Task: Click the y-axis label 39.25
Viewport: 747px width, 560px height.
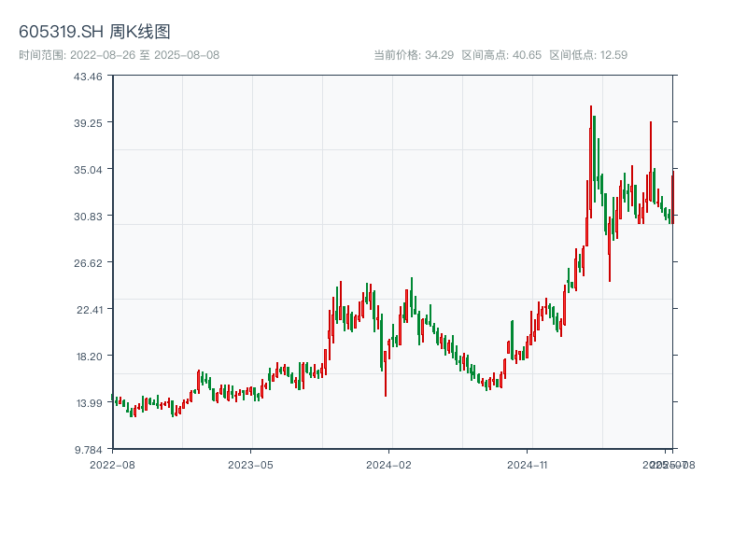Action: tap(88, 123)
